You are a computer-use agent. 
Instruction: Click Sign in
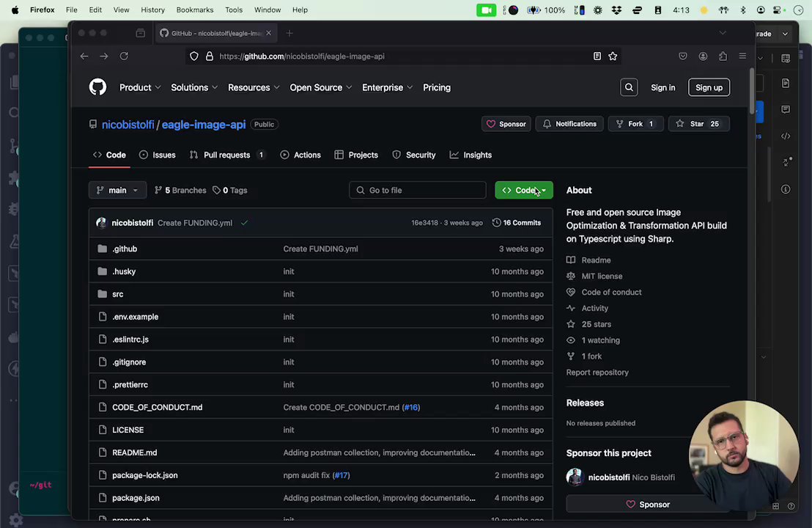coord(662,87)
